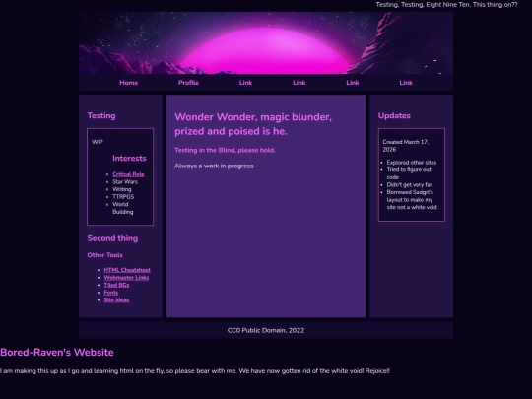
Task: Click the 'WIP' text in the left box
Action: click(98, 142)
